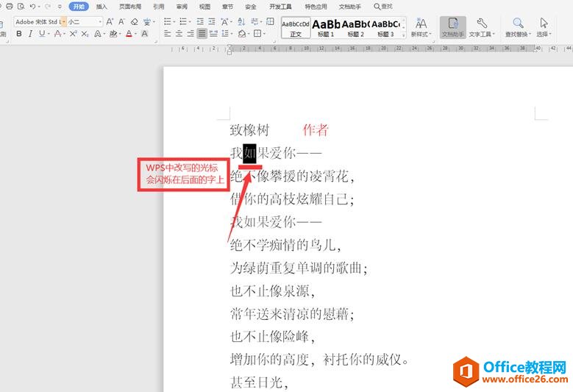Open borders dropdown icon
This screenshot has height=392, width=573.
point(257,34)
